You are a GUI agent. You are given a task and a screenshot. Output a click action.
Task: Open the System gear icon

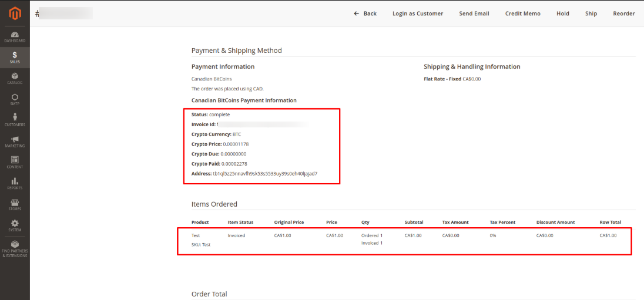(15, 225)
